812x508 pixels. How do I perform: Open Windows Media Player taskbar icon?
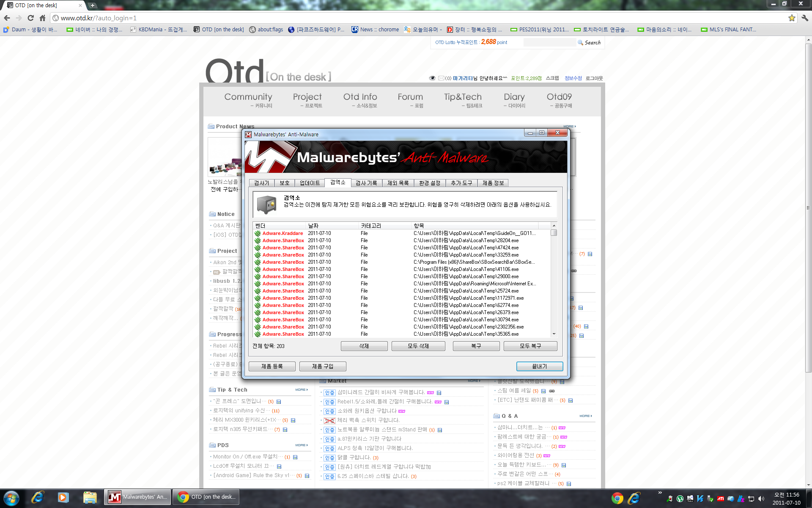[x=63, y=497]
